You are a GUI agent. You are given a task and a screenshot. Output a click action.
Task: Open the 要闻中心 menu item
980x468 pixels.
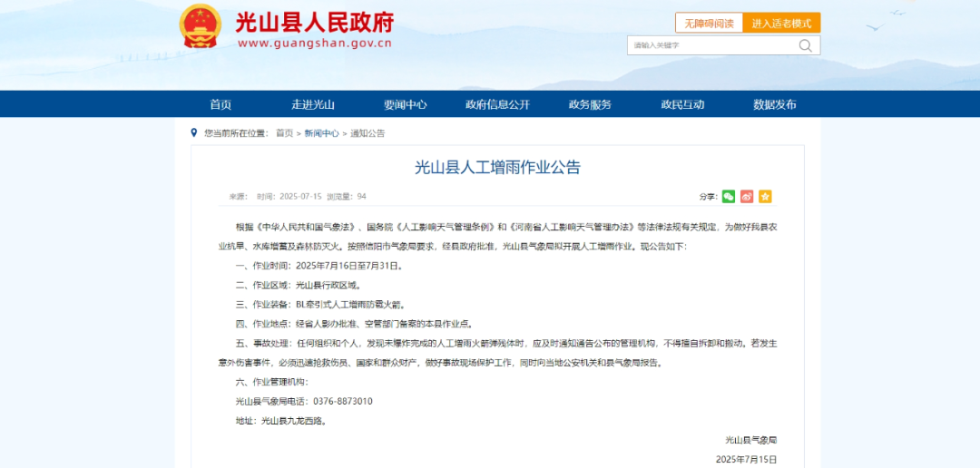point(406,104)
